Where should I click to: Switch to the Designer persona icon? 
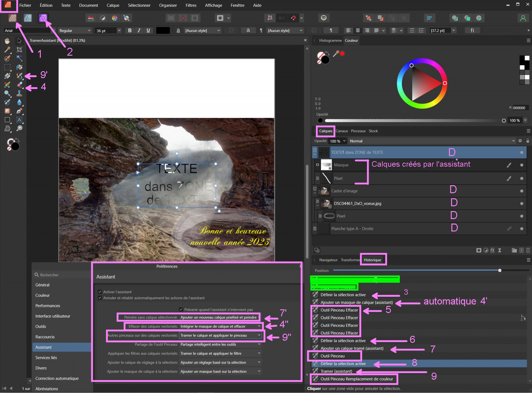(x=28, y=18)
